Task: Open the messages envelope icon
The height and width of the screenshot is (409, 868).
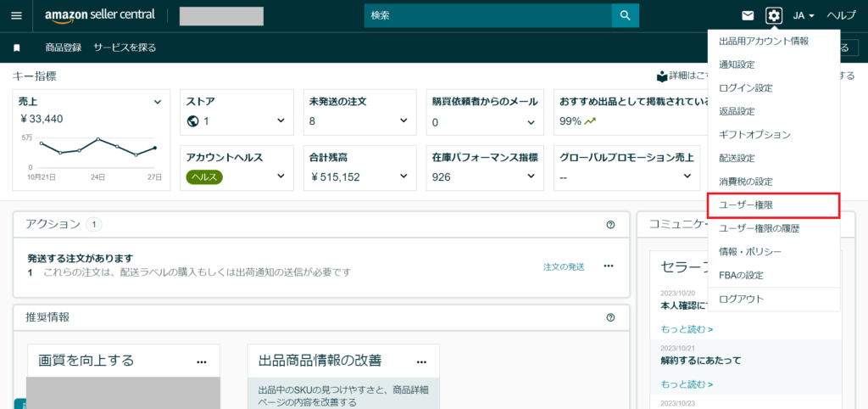Action: tap(748, 16)
